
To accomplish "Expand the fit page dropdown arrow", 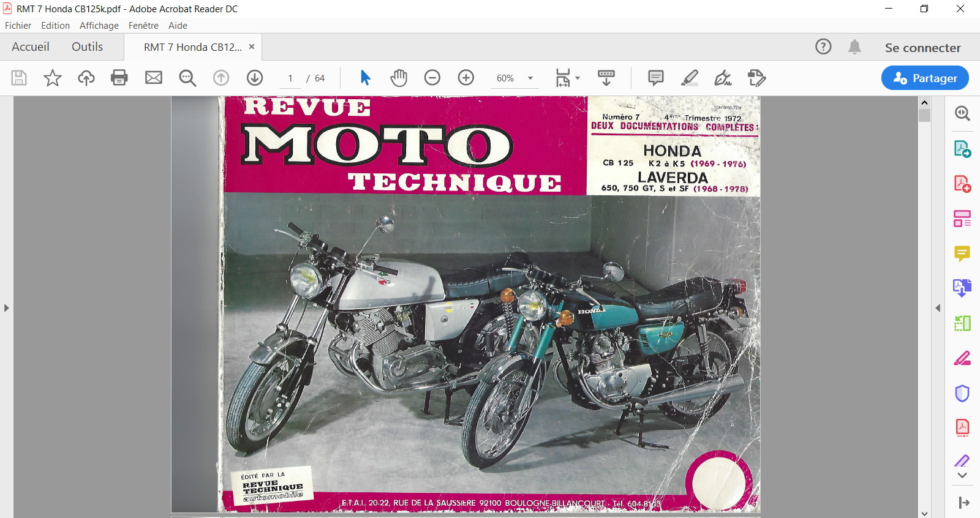I will pyautogui.click(x=578, y=78).
